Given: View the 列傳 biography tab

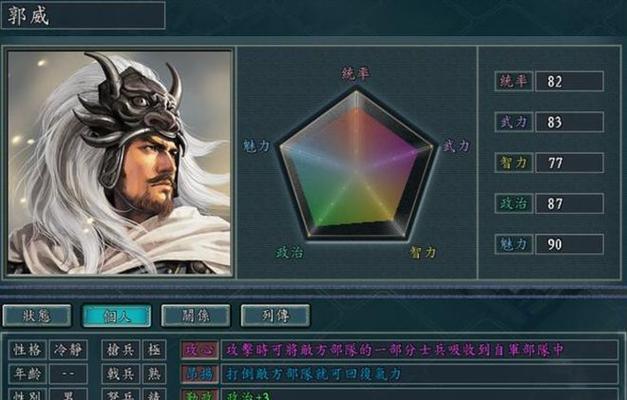Looking at the screenshot, I should point(275,316).
